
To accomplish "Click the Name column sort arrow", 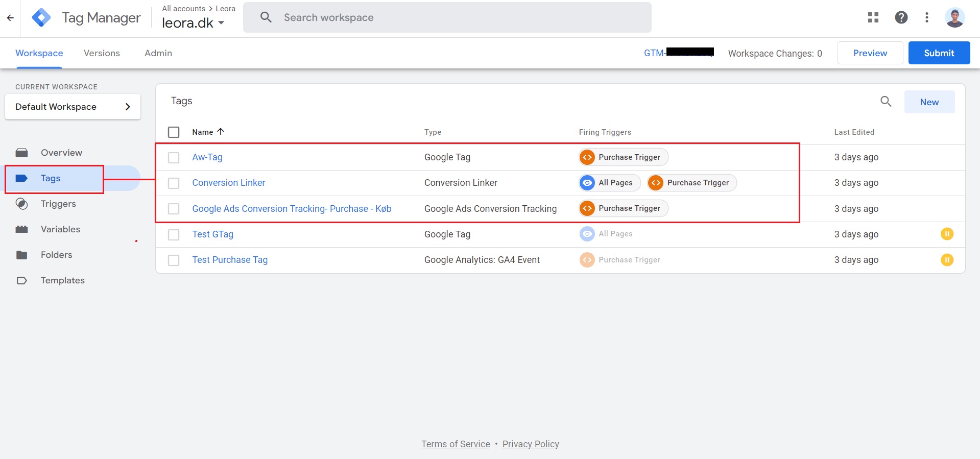I will tap(221, 132).
